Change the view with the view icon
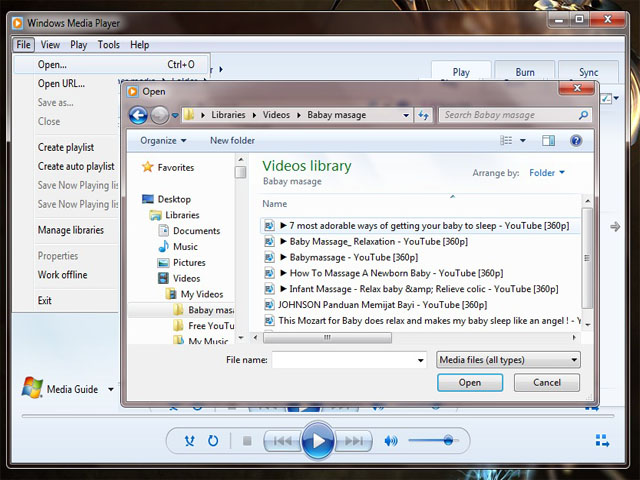 pyautogui.click(x=506, y=141)
